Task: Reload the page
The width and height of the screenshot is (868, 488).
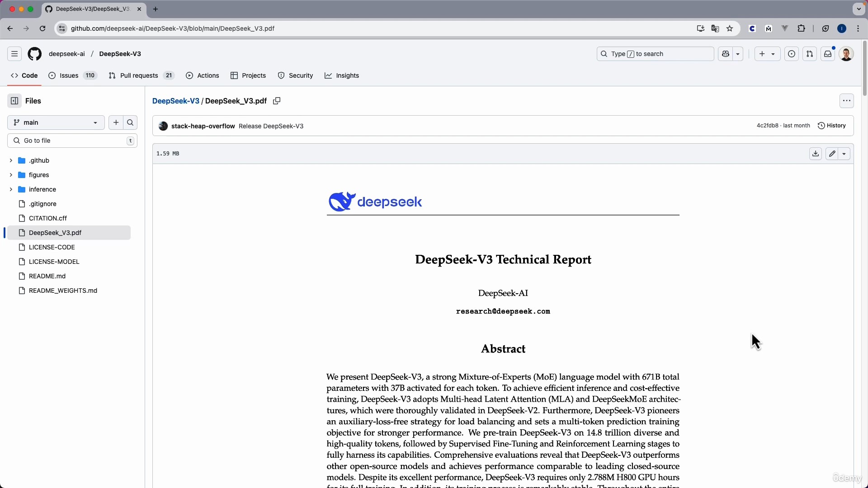Action: coord(42,28)
